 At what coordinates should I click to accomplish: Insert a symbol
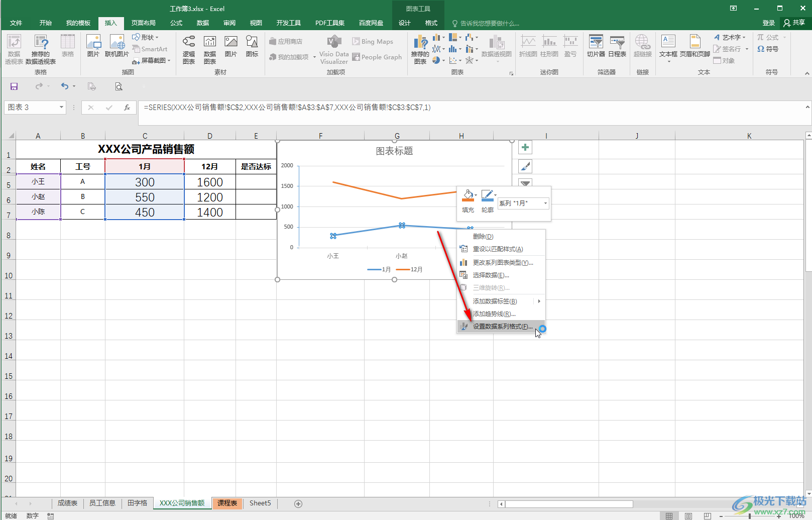point(768,49)
